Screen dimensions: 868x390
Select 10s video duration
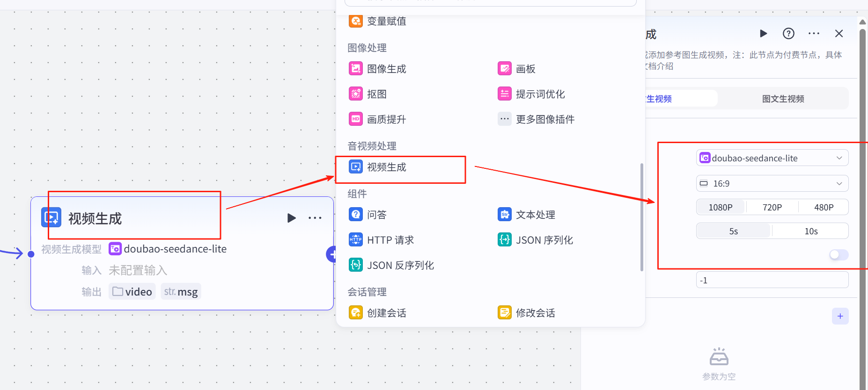click(x=811, y=231)
